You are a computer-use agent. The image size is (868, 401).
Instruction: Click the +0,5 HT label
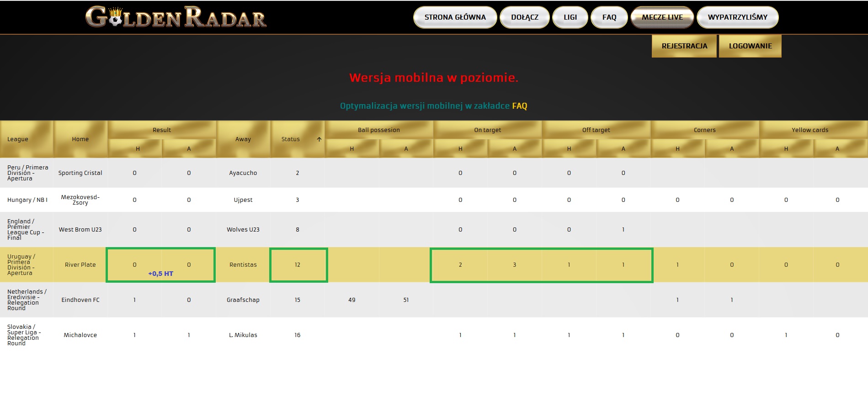(161, 274)
